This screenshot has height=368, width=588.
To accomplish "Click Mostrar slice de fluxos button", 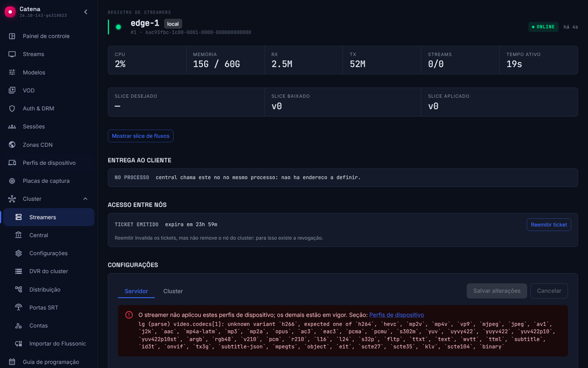I will 140,136.
